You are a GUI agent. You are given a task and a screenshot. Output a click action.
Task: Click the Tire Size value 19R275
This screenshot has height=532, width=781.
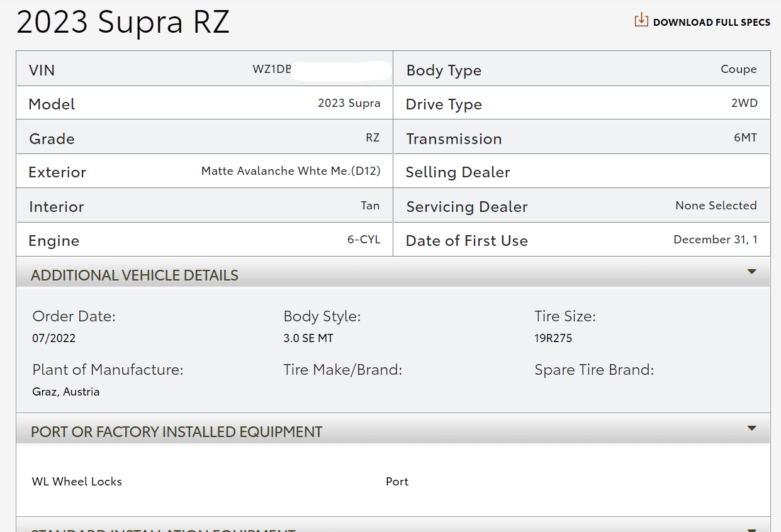coord(553,338)
